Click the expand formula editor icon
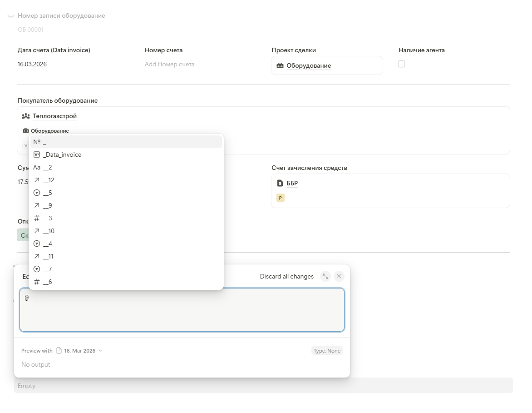This screenshot has width=532, height=413. 325,276
